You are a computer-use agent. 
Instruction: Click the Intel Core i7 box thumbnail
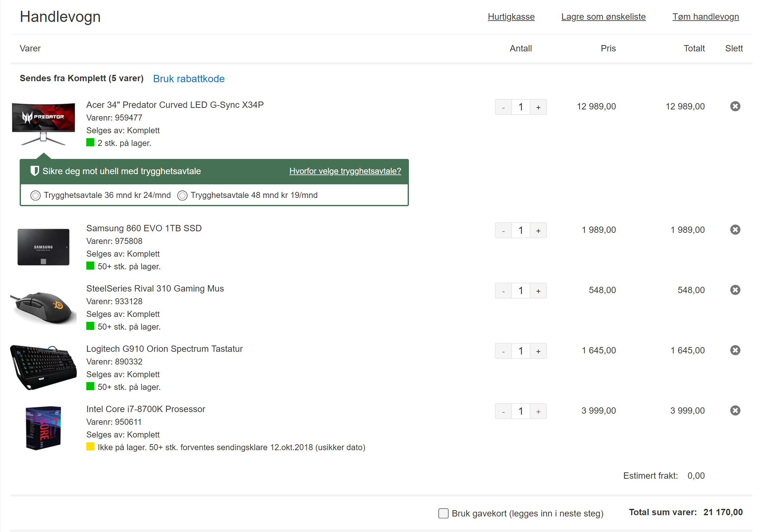(x=43, y=428)
